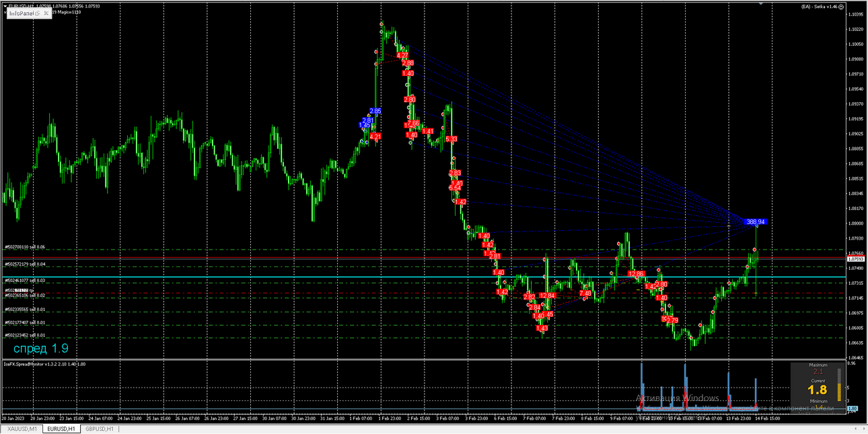Click the blue 2.85 trade label
Image resolution: width=868 pixels, height=434 pixels.
(375, 111)
